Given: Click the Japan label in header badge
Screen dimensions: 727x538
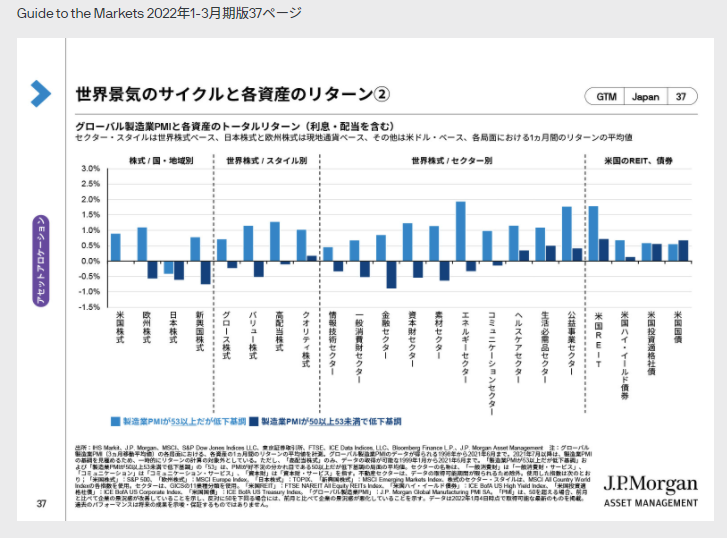Looking at the screenshot, I should pos(645,97).
